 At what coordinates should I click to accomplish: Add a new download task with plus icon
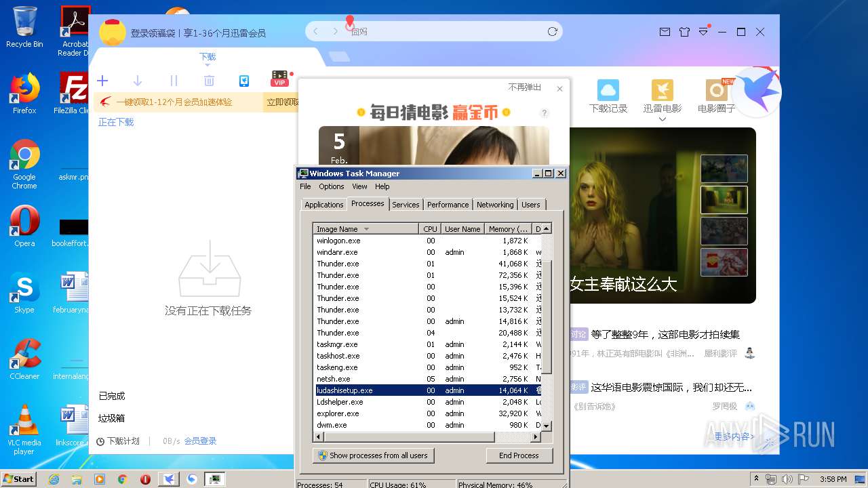tap(102, 81)
